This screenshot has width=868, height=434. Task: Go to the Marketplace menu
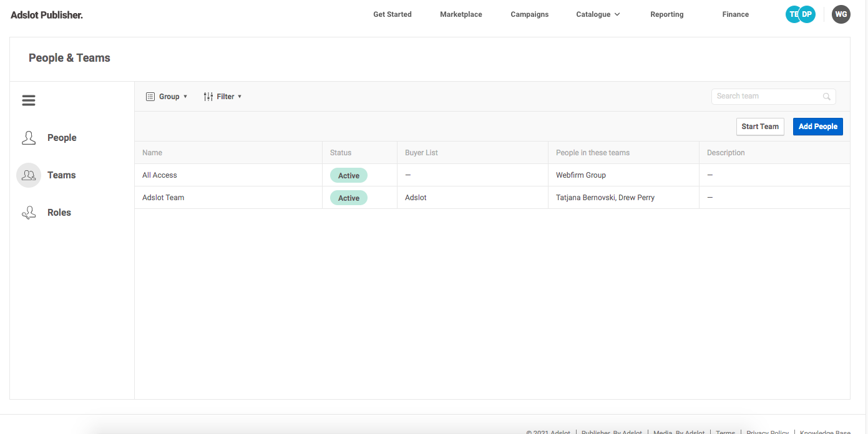461,14
